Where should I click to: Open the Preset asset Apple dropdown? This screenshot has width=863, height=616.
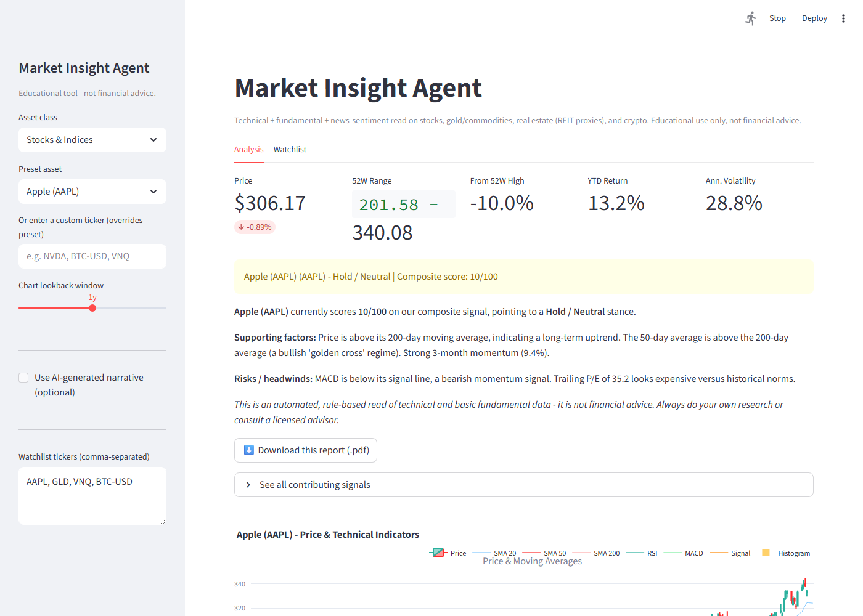(x=92, y=192)
